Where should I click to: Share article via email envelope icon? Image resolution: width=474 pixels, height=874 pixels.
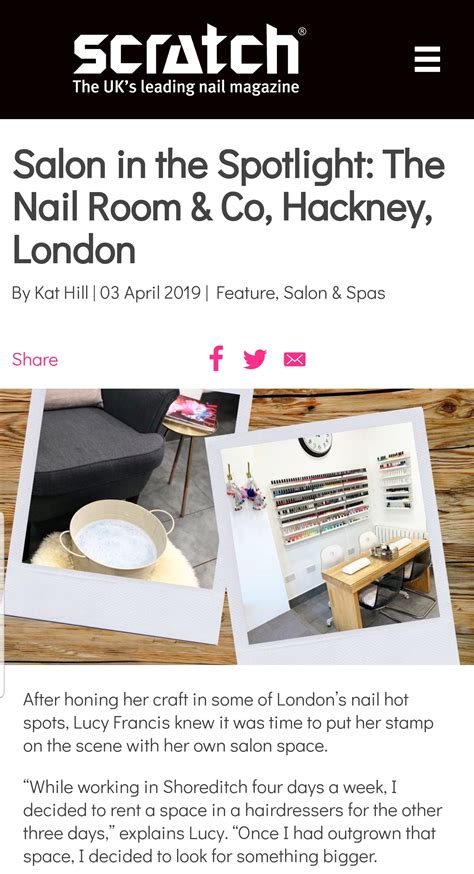point(294,360)
